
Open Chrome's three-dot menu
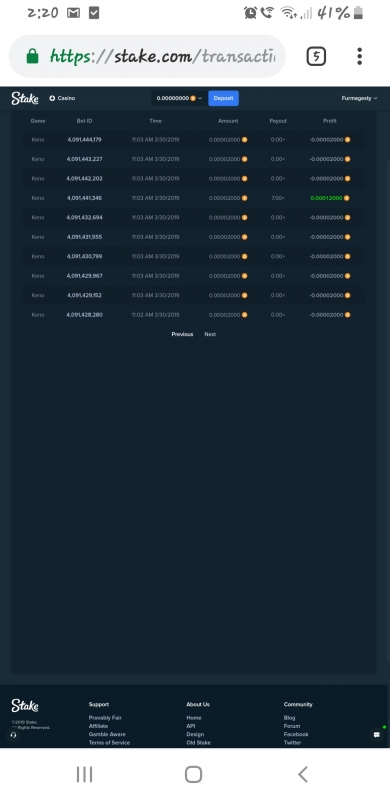[x=359, y=56]
